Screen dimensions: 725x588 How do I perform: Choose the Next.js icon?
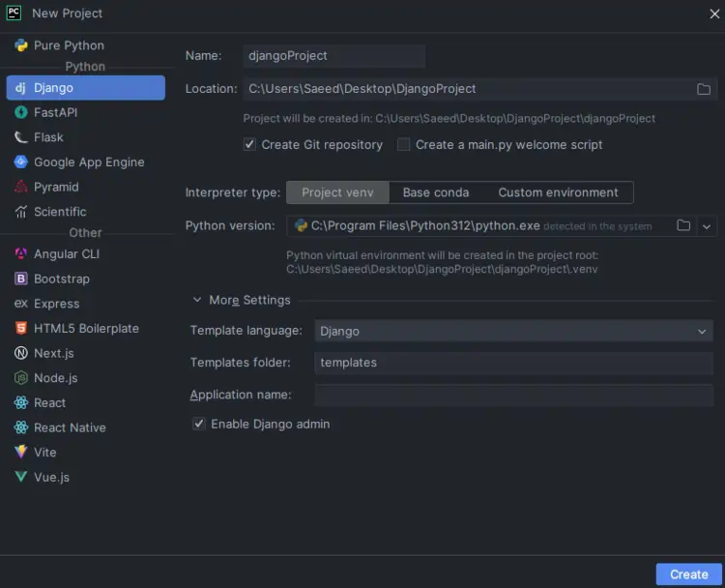(21, 353)
